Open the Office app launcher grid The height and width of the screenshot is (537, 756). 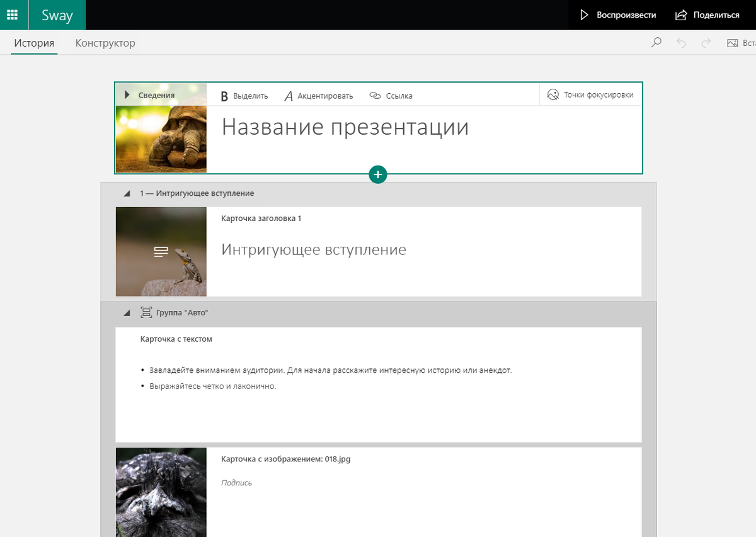[13, 14]
